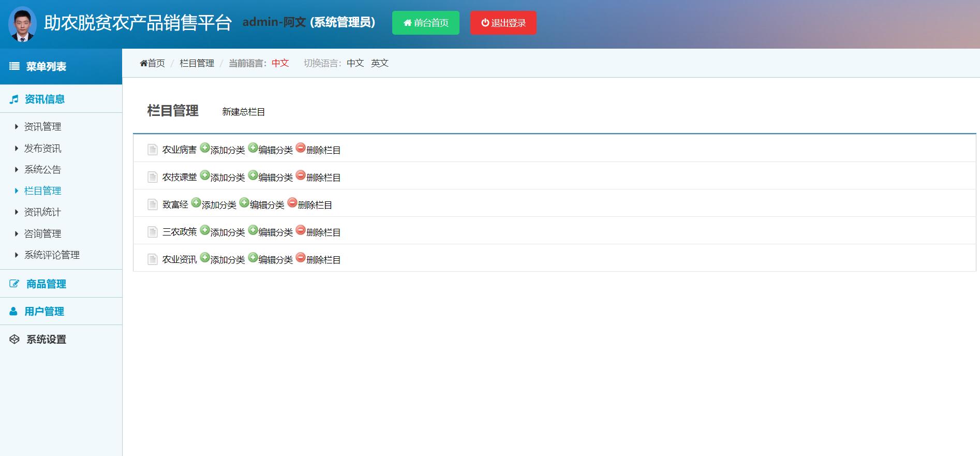The width and height of the screenshot is (980, 456).
Task: Click the admin-阿文 (系统管理员) username label
Action: point(309,22)
